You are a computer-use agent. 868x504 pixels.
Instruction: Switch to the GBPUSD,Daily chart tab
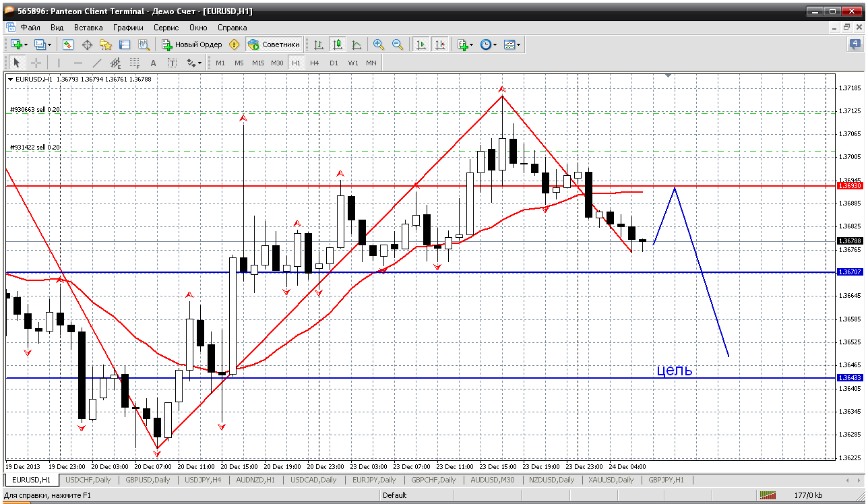point(148,480)
